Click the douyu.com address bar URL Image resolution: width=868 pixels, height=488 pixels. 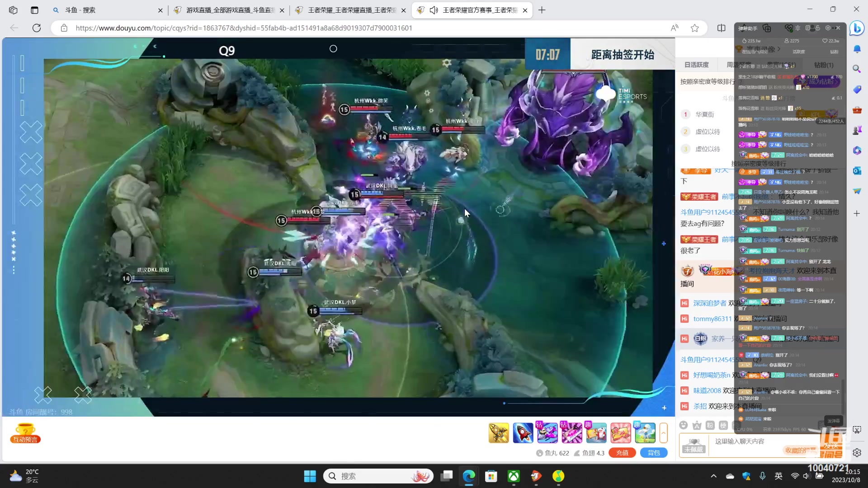pos(244,28)
